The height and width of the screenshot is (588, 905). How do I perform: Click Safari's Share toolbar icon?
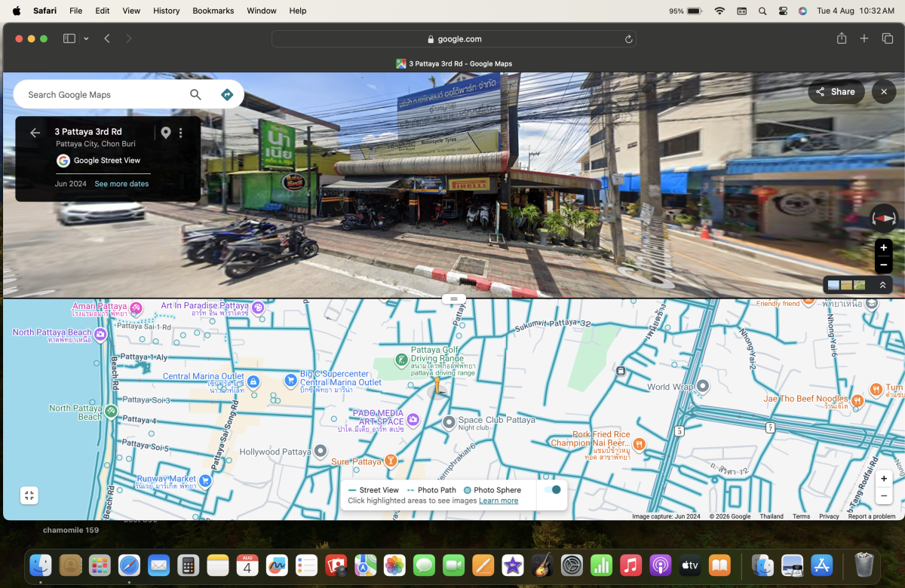pos(842,38)
